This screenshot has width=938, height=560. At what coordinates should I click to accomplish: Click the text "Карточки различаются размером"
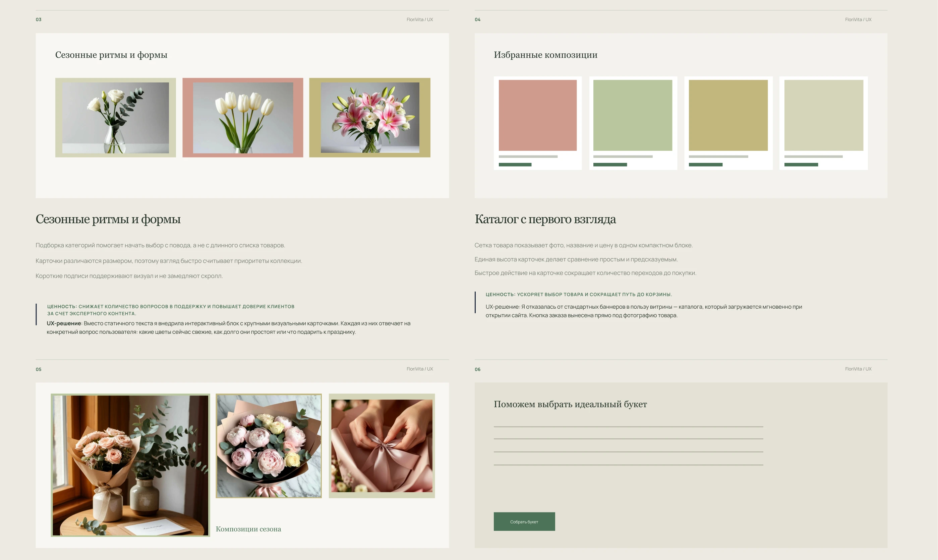(84, 261)
